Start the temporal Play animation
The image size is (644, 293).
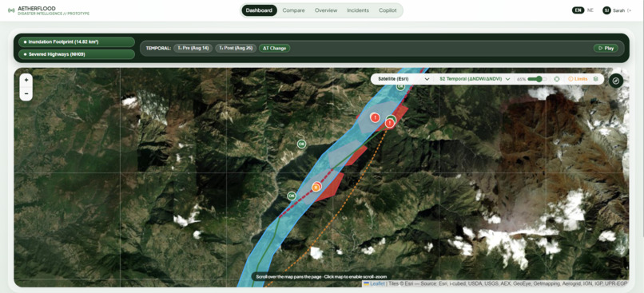[606, 48]
